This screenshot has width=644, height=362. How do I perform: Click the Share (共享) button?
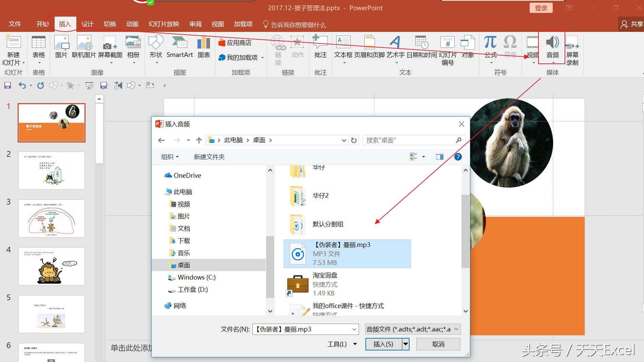(632, 24)
